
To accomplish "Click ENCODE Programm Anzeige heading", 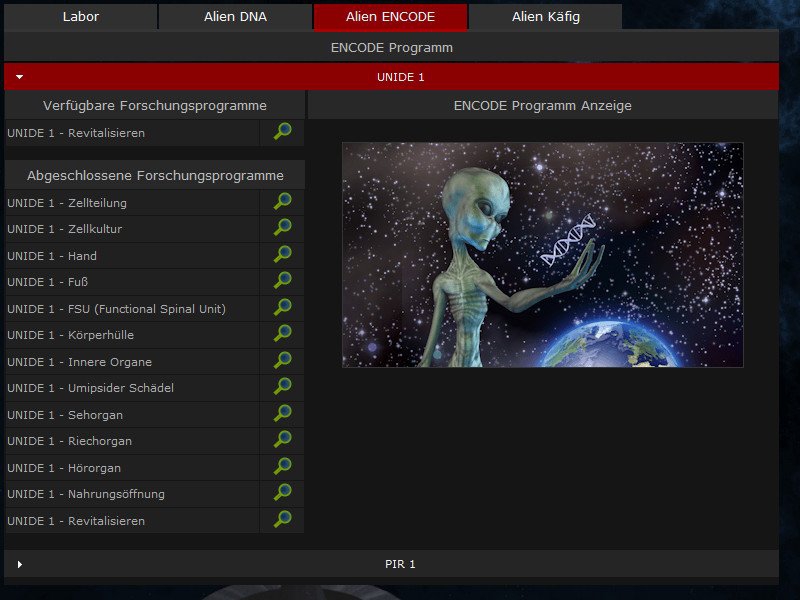I will point(543,106).
